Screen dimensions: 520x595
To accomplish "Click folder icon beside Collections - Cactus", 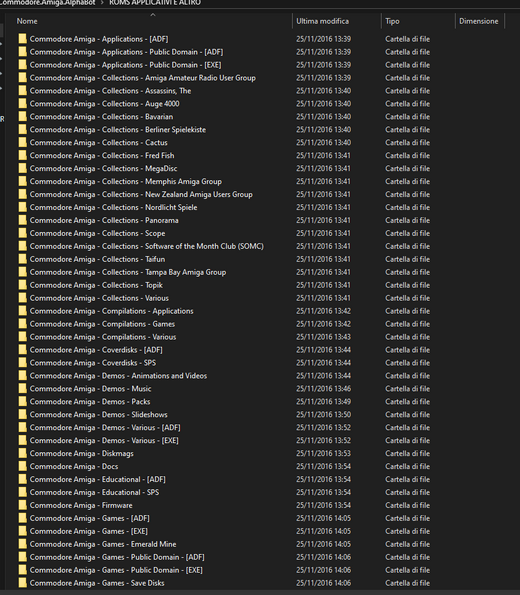I will coord(23,142).
